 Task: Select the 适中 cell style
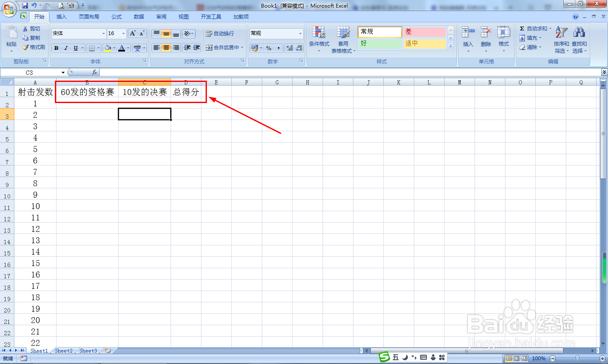[x=424, y=43]
